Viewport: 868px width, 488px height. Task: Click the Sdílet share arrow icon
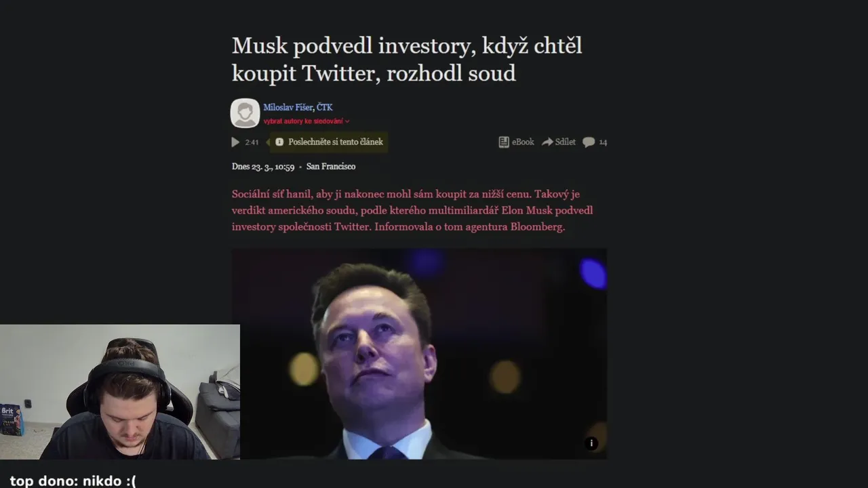[x=547, y=142]
